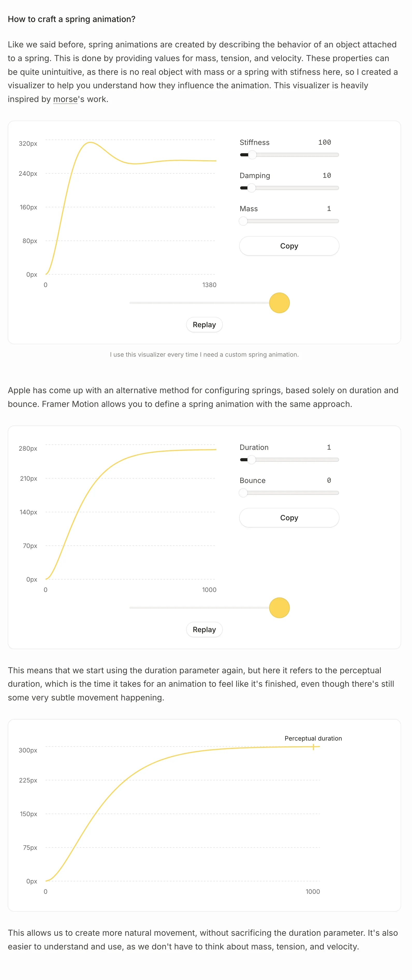Screen dimensions: 412x980
Task: Click the Stiffness value 100
Action: pyautogui.click(x=325, y=142)
